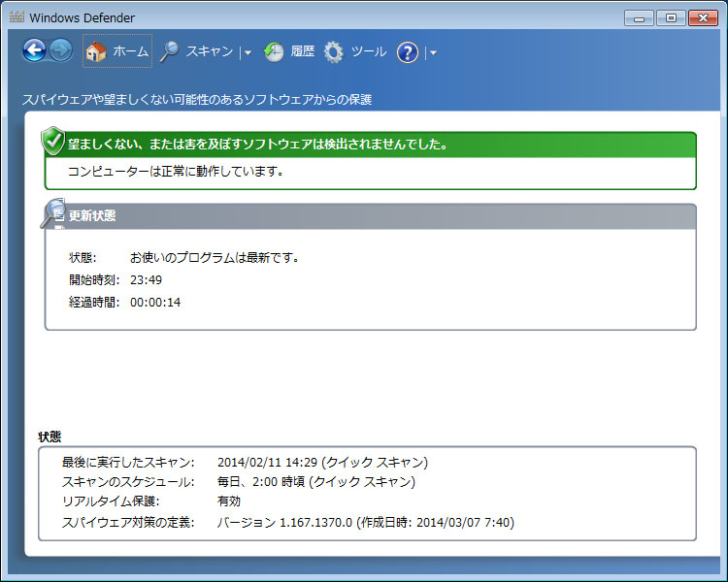Screen dimensions: 728x582
Task: Click the 履歴 clock icon
Action: click(274, 52)
